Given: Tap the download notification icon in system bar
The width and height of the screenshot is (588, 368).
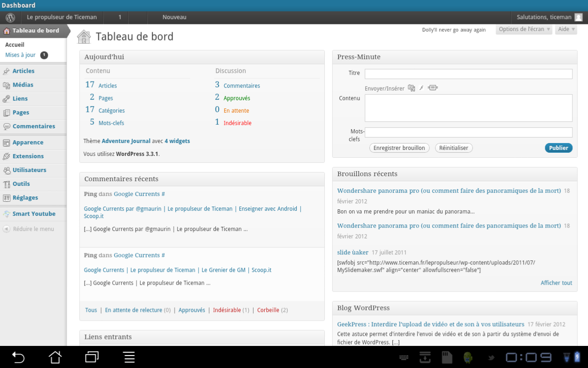Looking at the screenshot, I should [x=425, y=357].
